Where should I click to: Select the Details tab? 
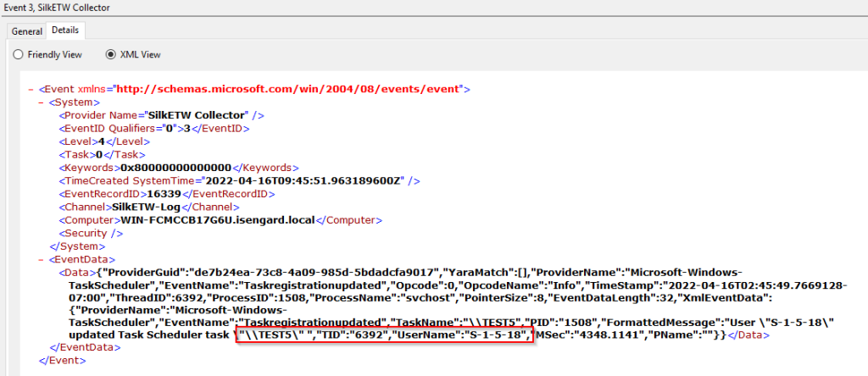coord(65,30)
